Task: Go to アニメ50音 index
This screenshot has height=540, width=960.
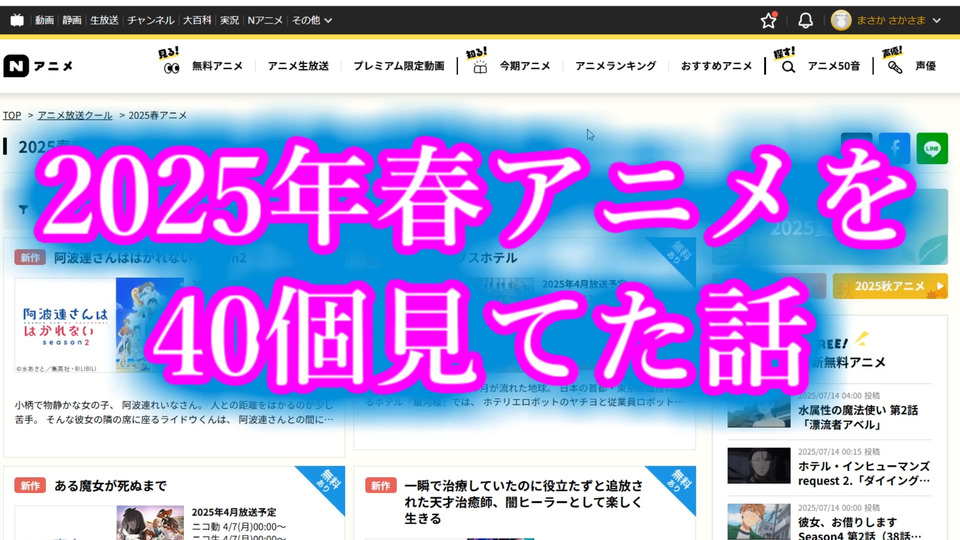Action: [833, 66]
